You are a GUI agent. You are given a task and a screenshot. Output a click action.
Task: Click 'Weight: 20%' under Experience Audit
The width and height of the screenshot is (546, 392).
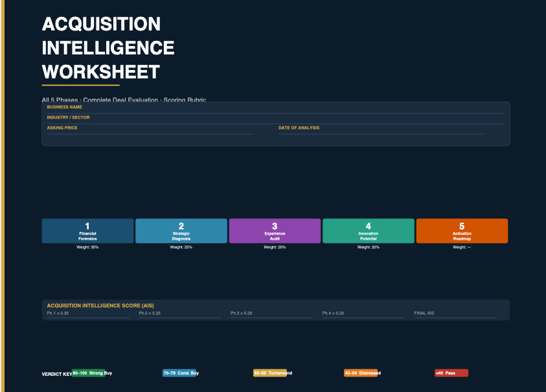tap(275, 247)
